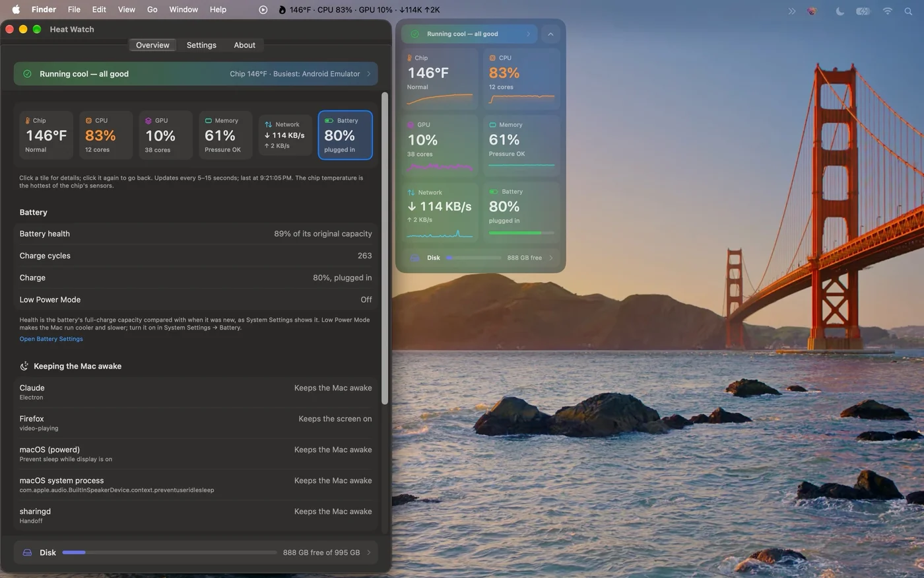The width and height of the screenshot is (924, 578).
Task: Click the Running cool — all good banner
Action: tap(195, 74)
